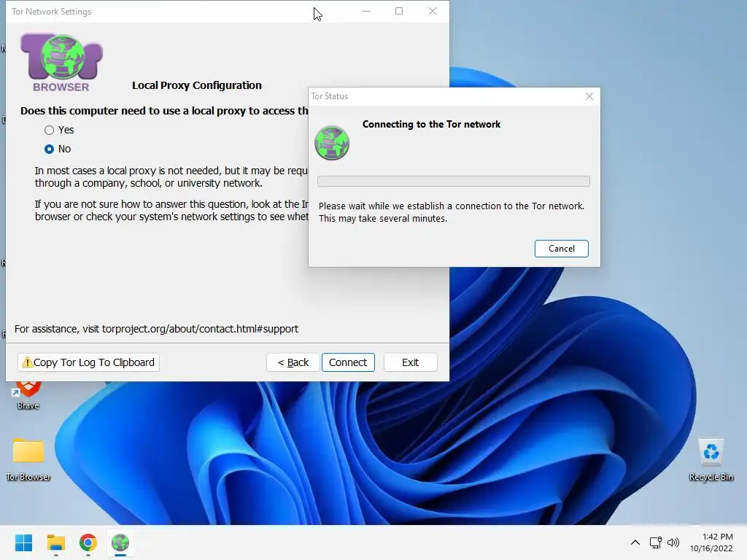Minimize the Tor Network Settings window
The width and height of the screenshot is (747, 560).
[x=366, y=11]
